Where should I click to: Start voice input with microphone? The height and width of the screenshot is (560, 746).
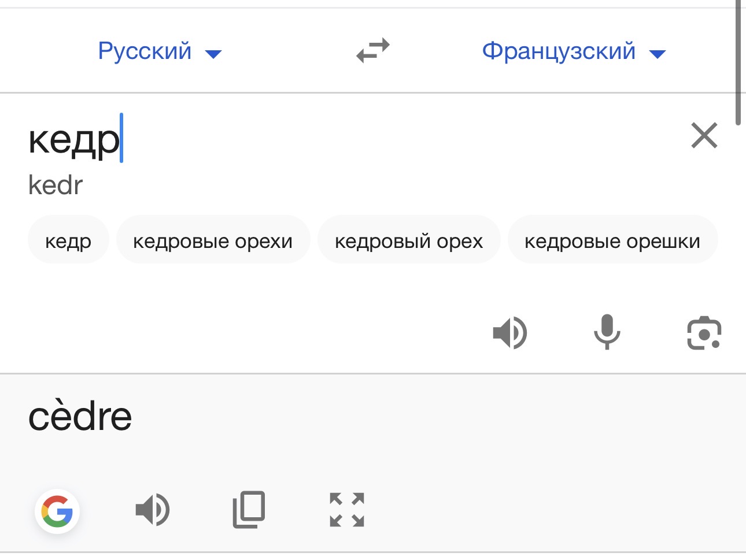[x=607, y=332]
